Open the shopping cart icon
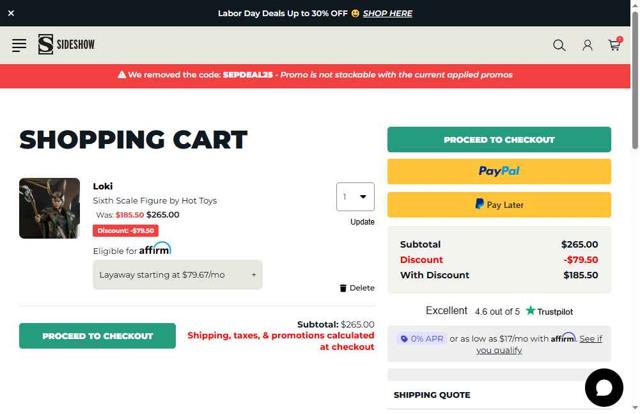This screenshot has width=640, height=414. [x=614, y=45]
